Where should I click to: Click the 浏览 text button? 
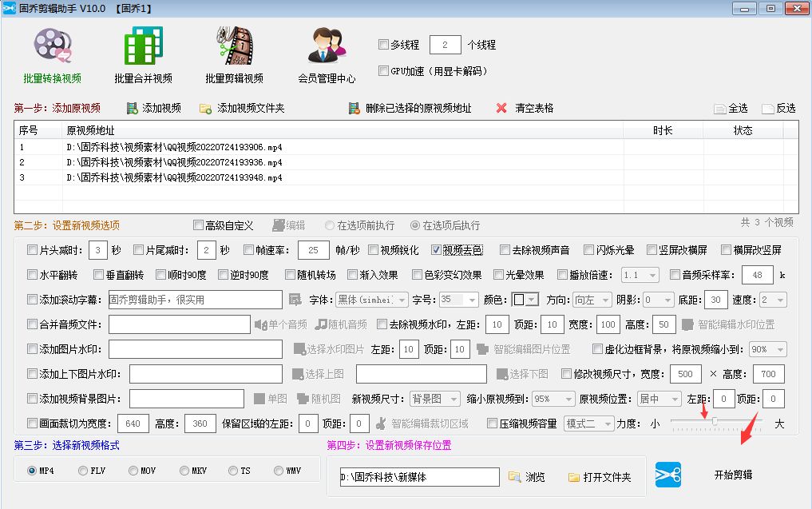535,477
